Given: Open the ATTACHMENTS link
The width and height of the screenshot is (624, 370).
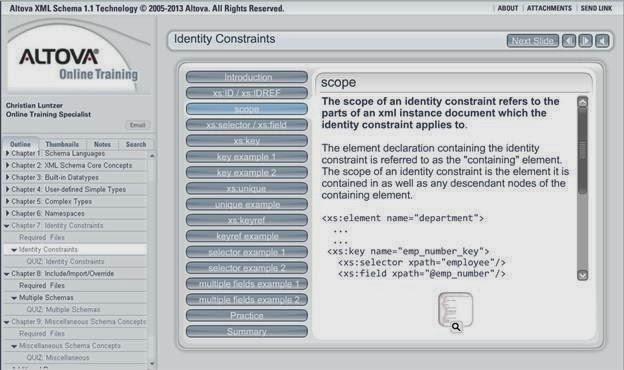Looking at the screenshot, I should coord(549,8).
